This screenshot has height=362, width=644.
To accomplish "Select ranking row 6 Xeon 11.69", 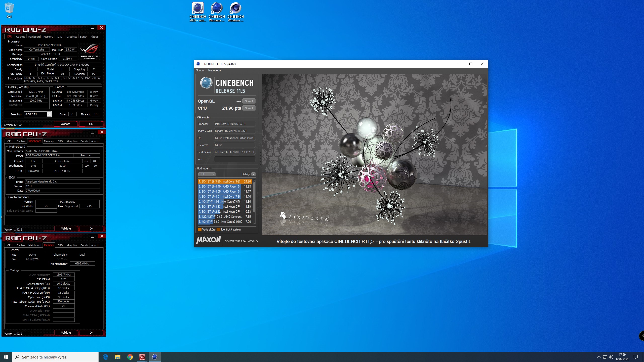I will (225, 207).
